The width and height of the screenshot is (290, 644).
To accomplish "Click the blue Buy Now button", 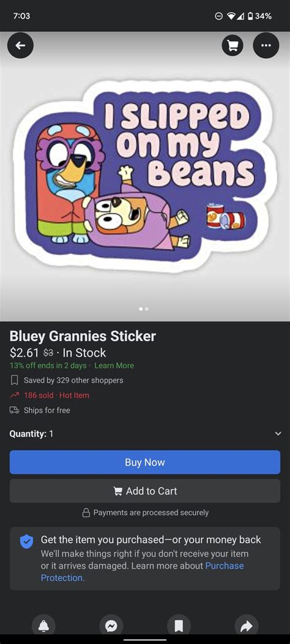I will (145, 462).
